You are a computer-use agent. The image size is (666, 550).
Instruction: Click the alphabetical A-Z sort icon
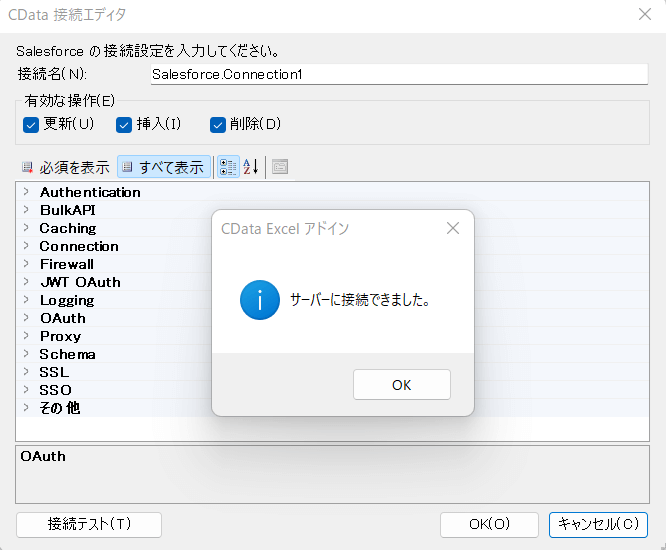[x=251, y=167]
